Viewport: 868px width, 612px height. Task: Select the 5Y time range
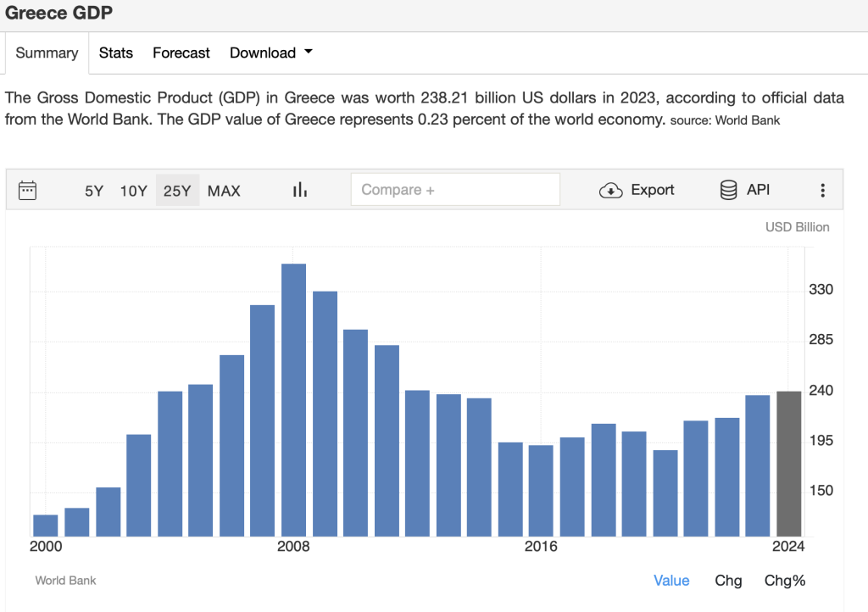coord(94,191)
